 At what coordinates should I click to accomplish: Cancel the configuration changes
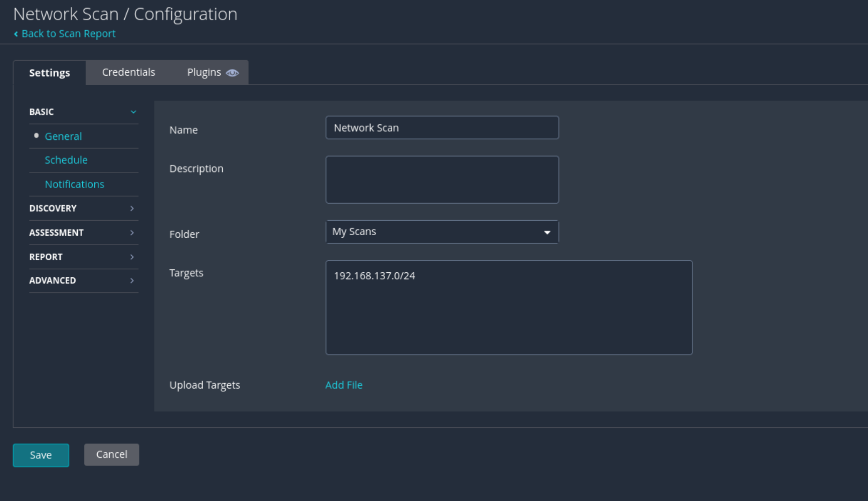pyautogui.click(x=112, y=454)
